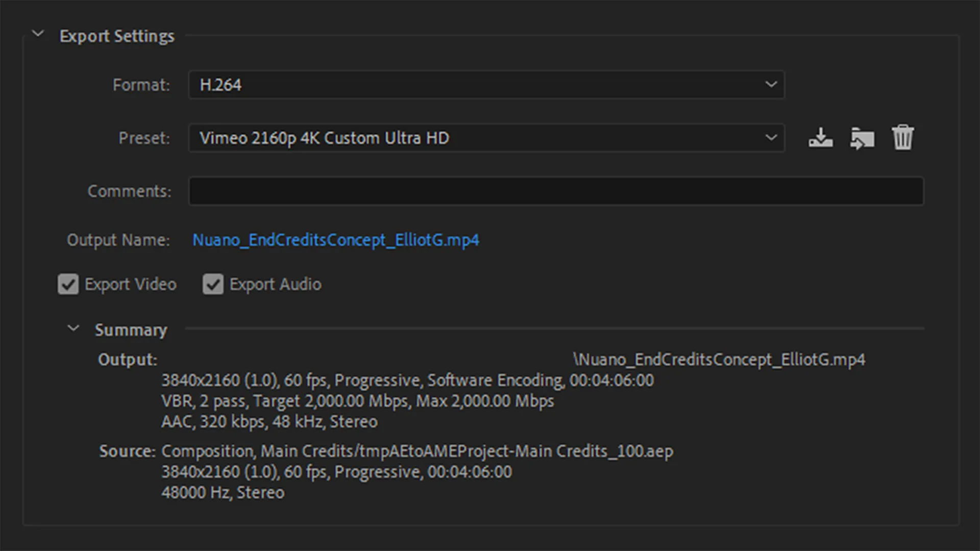Click the Import Preset icon

(x=862, y=138)
